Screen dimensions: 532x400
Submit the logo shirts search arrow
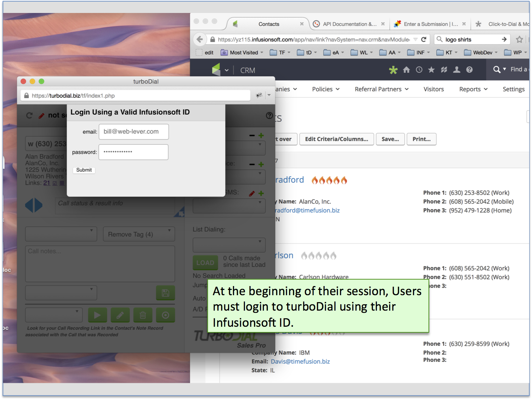tap(504, 39)
